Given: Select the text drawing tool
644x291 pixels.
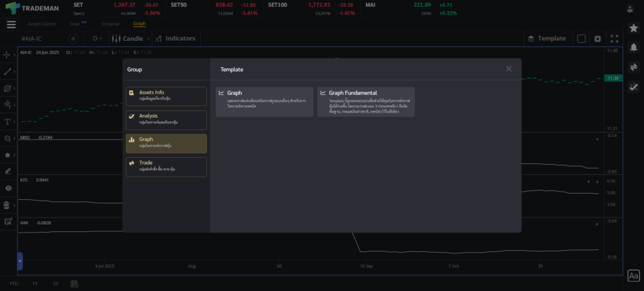Looking at the screenshot, I should 8,121.
